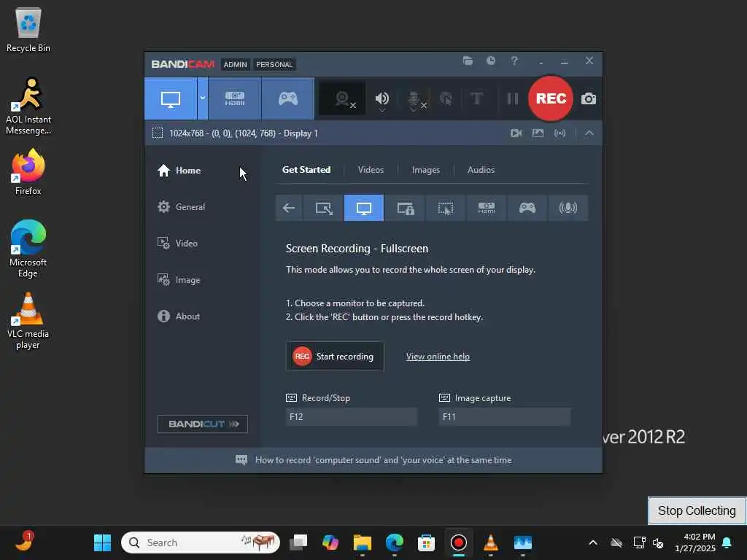747x560 pixels.
Task: Open the clock showing 4:02 PM
Action: coord(695,542)
